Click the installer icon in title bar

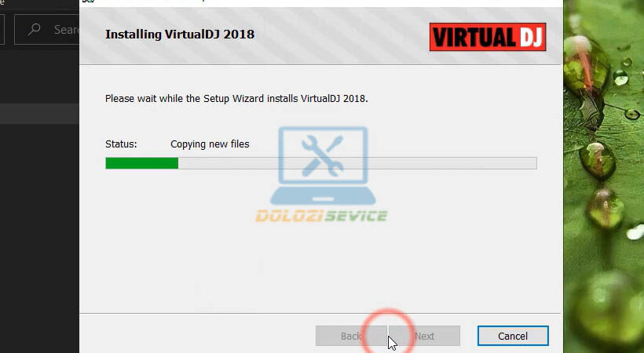pyautogui.click(x=87, y=2)
